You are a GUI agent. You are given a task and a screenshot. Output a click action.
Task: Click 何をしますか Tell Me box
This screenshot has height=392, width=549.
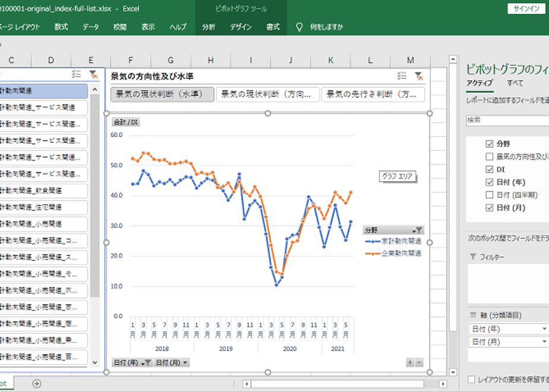(326, 27)
